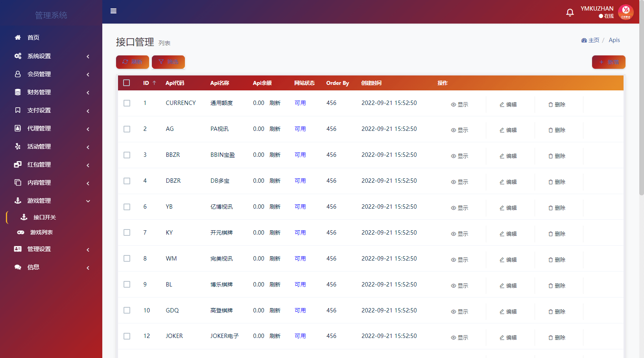Expand 系统设置 with its chevron
Image resolution: width=644 pixels, height=358 pixels.
88,56
